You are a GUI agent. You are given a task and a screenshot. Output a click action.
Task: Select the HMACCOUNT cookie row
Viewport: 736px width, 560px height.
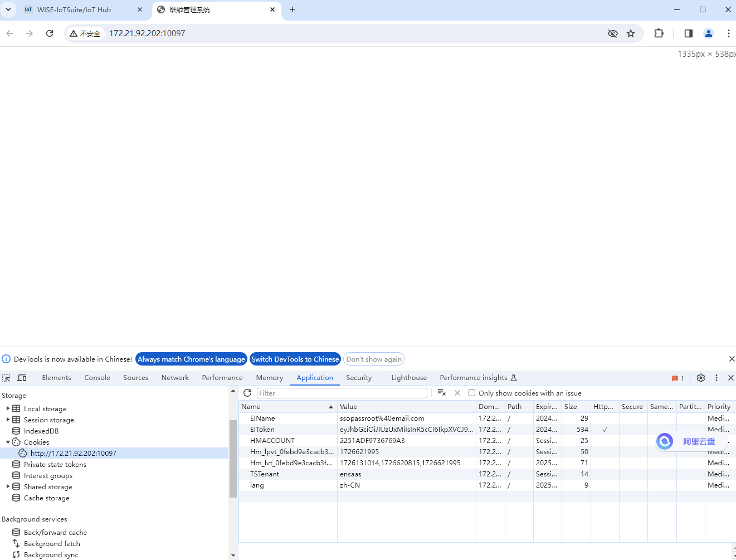487,440
